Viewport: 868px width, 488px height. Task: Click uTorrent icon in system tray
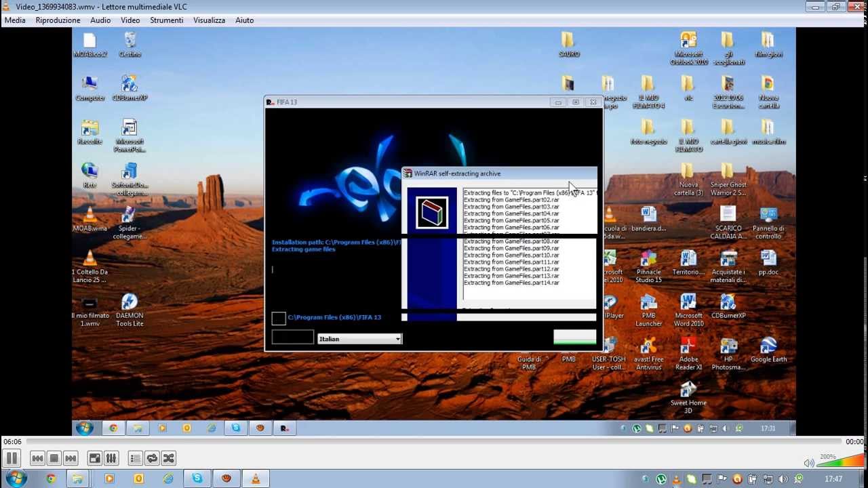661,479
